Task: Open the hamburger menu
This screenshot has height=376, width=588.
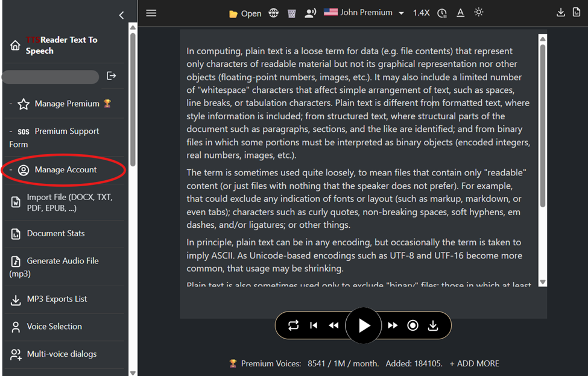Action: (151, 13)
